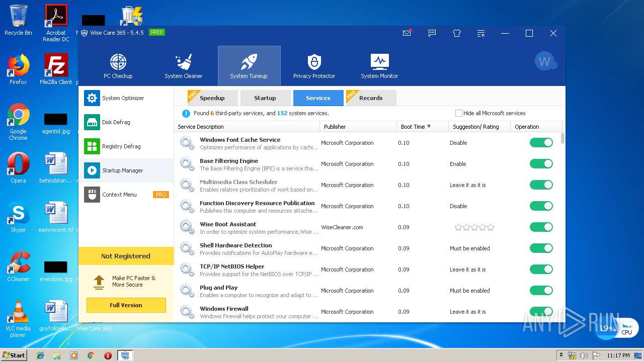Toggle off Base Filtering Engine service
Viewport: 644px width, 362px height.
pyautogui.click(x=541, y=164)
